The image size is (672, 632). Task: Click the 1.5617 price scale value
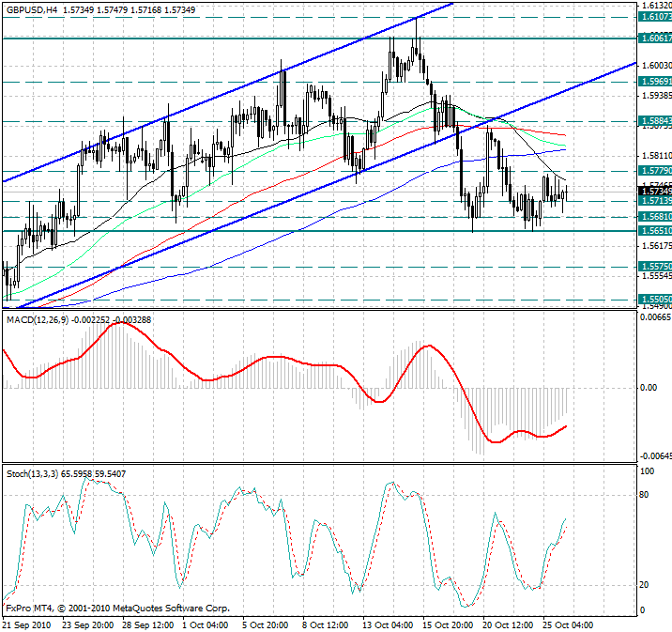click(x=656, y=246)
